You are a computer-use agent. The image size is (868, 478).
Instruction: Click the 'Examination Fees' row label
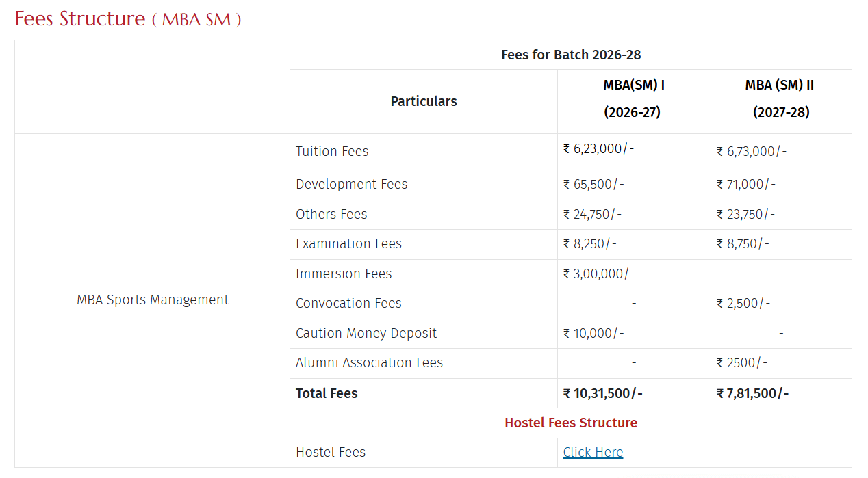pyautogui.click(x=348, y=244)
